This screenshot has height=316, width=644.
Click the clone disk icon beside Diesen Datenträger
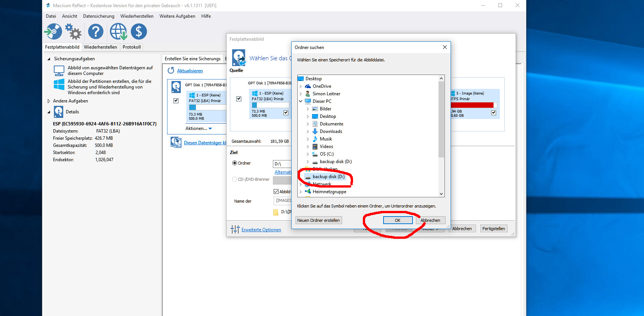176,142
